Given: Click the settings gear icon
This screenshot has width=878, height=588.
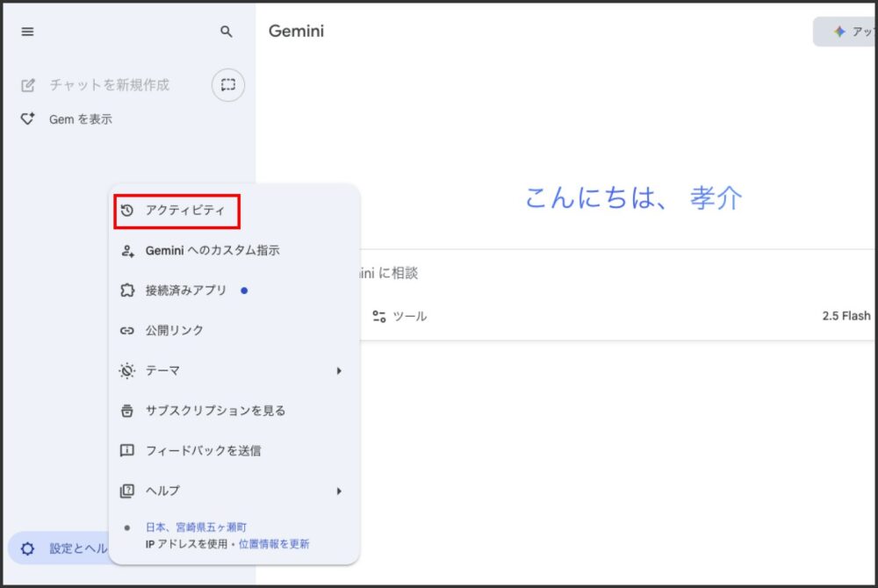Looking at the screenshot, I should [x=28, y=549].
